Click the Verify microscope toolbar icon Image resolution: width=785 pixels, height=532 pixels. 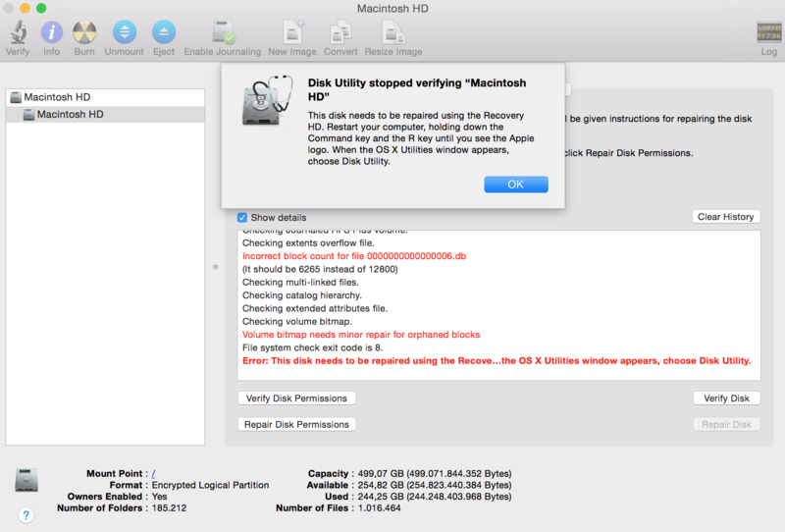19,32
